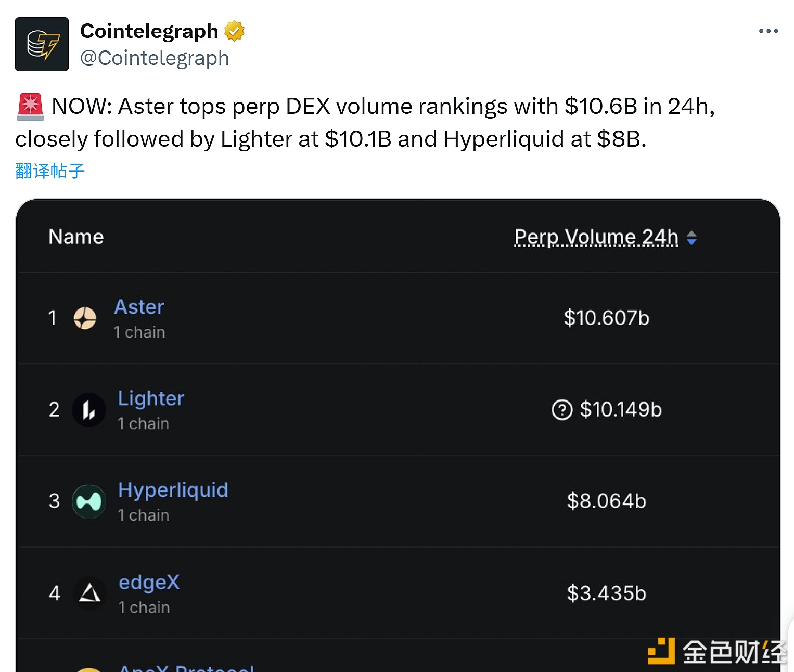Screen dimensions: 794x672
Task: Click the @Cointelegraph handle
Action: [155, 58]
